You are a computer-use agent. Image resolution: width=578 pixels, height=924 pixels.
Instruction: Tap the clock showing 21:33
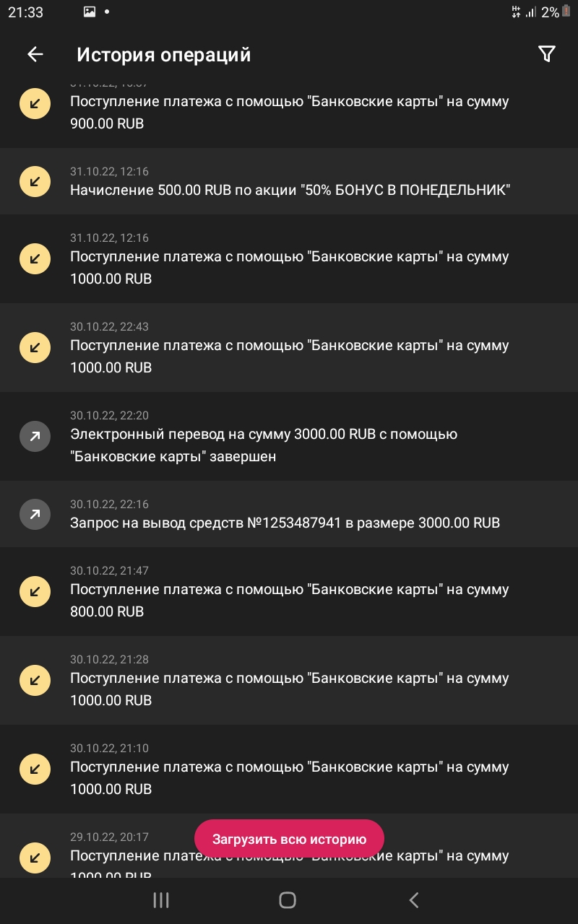pos(27,12)
